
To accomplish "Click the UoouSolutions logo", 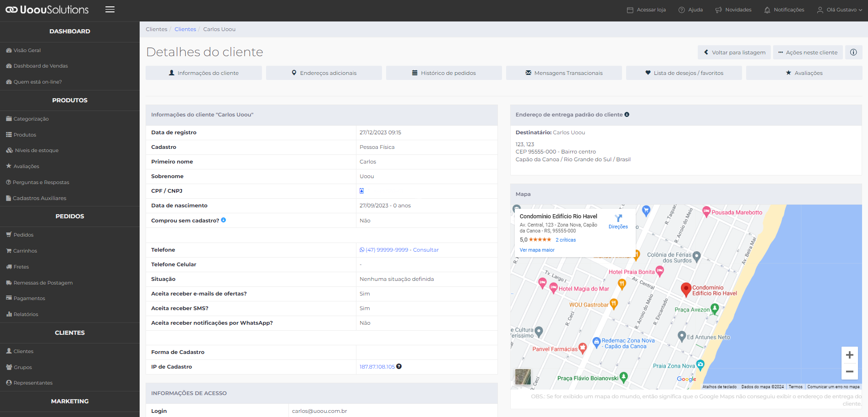I will click(47, 10).
